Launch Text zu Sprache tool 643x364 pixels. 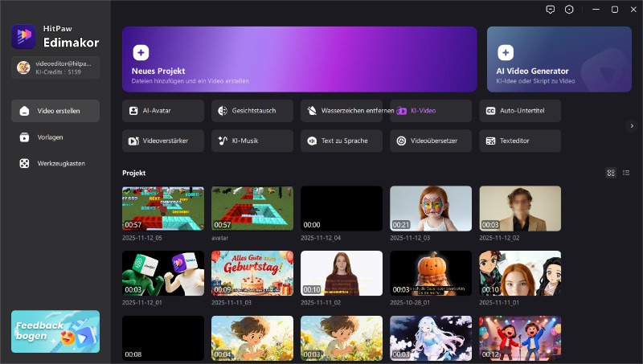point(342,141)
